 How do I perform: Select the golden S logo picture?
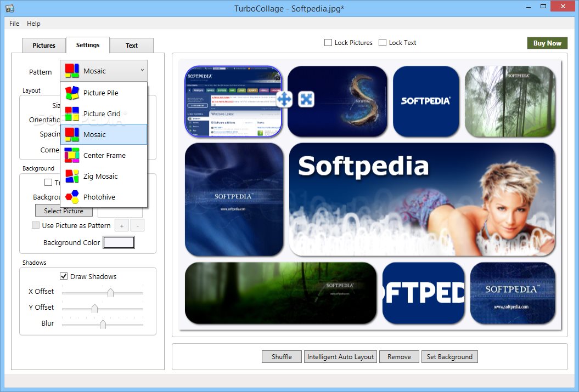(x=337, y=101)
